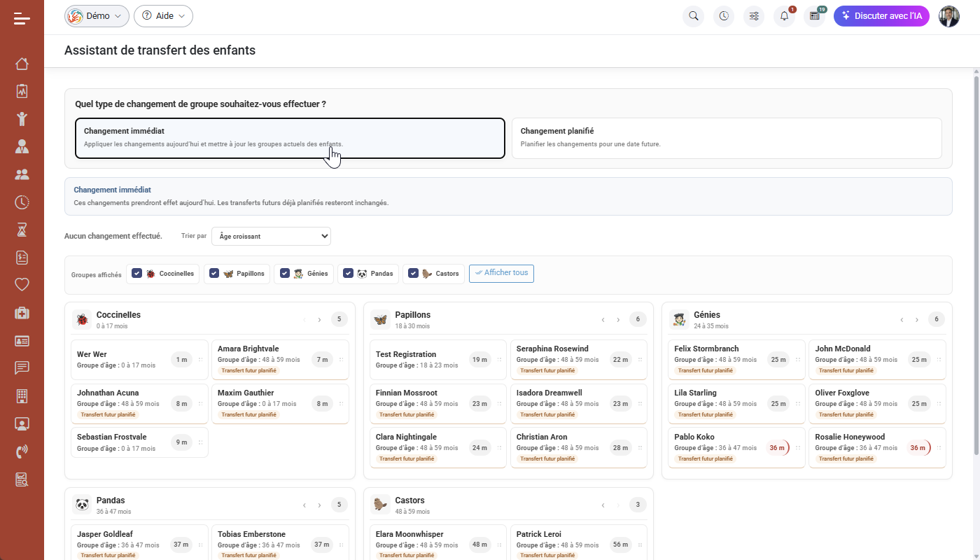The image size is (980, 560).
Task: Uncheck the Génies group checkbox
Action: 285,274
